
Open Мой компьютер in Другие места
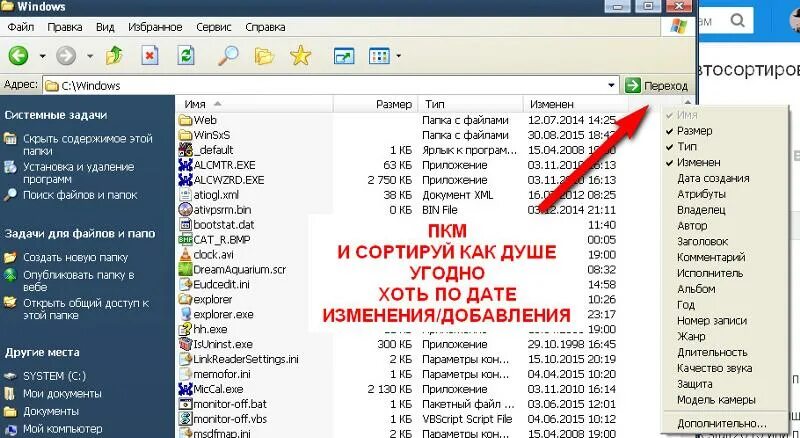coord(63,429)
